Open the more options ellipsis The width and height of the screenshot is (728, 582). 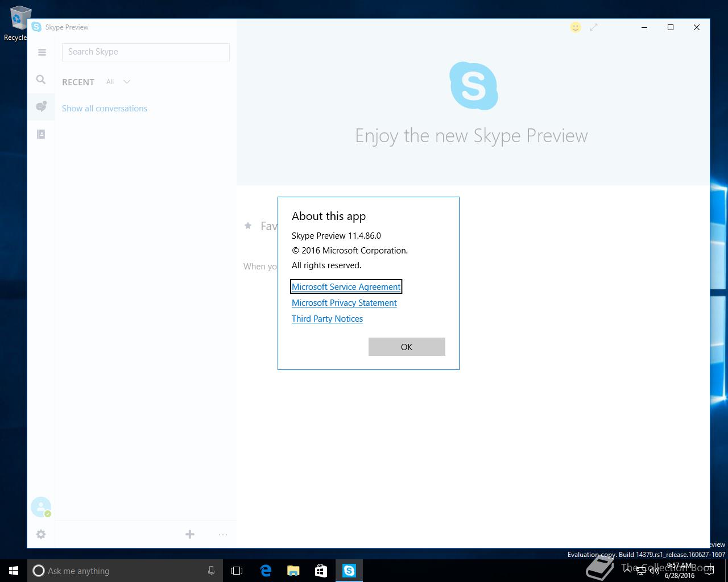(223, 534)
